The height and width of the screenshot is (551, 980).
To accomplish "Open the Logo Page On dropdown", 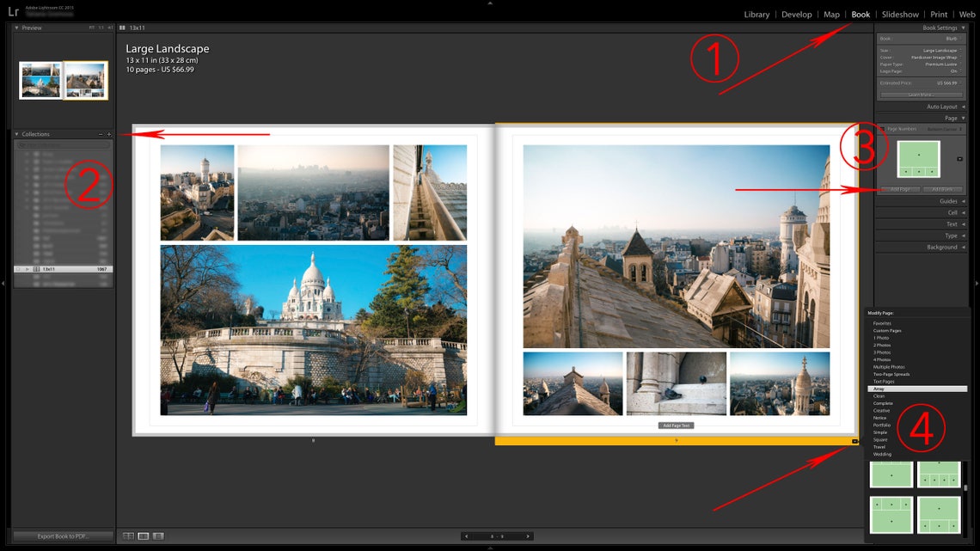I will tap(956, 70).
